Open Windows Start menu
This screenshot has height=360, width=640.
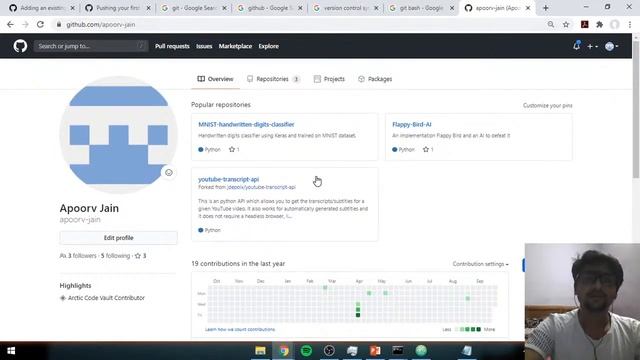pyautogui.click(x=11, y=351)
